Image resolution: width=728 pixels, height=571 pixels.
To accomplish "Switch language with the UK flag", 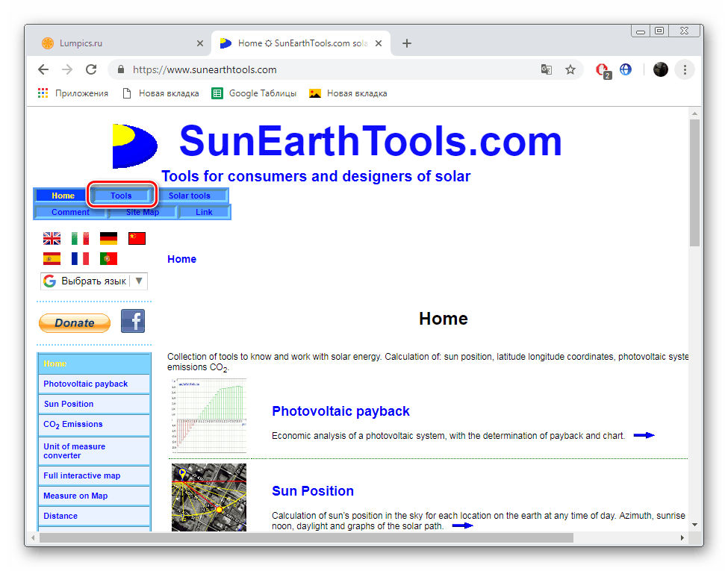I will pyautogui.click(x=52, y=238).
